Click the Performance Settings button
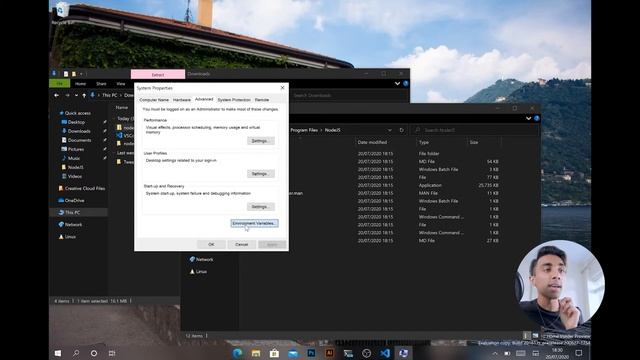Image resolution: width=640 pixels, height=360 pixels. tap(260, 141)
